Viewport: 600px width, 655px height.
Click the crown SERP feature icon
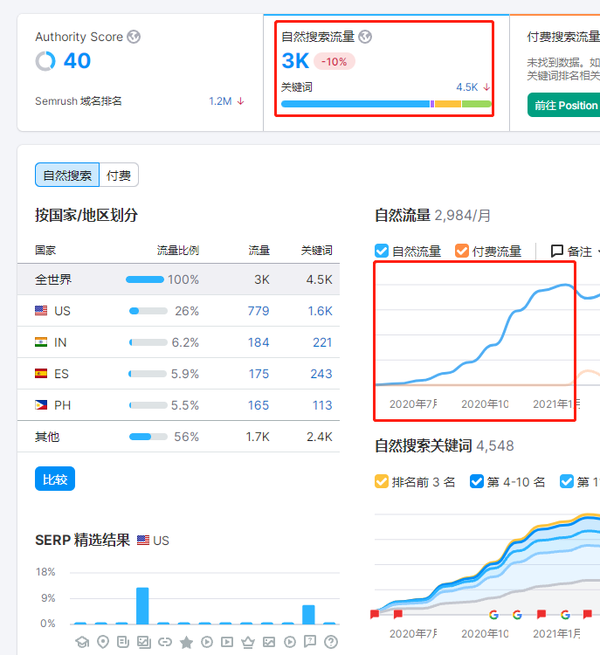[248, 642]
